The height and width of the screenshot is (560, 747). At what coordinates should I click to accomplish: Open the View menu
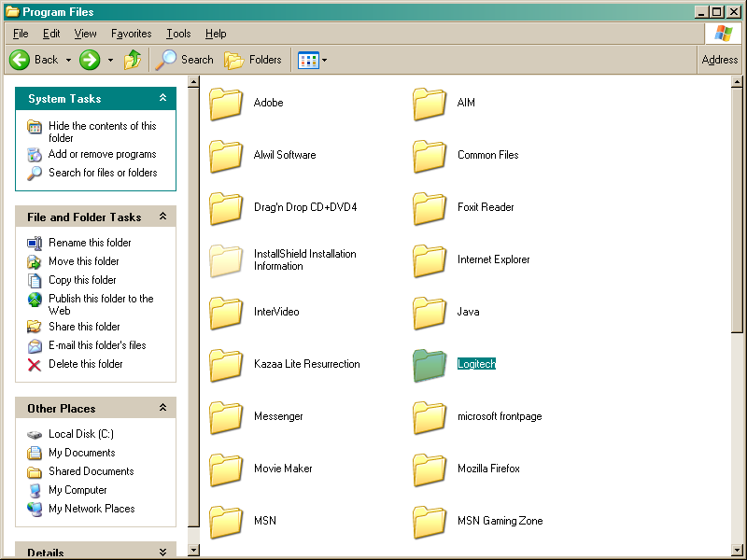(x=85, y=34)
